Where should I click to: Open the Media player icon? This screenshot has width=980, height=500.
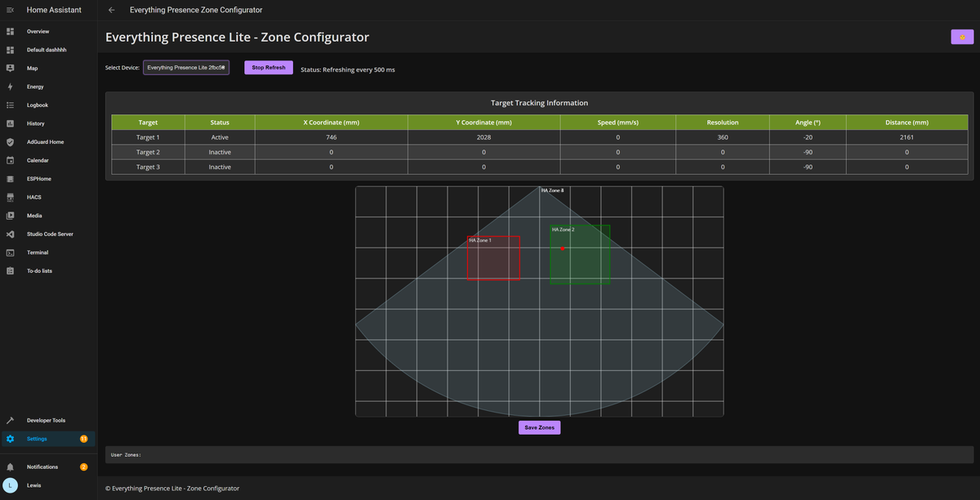10,216
